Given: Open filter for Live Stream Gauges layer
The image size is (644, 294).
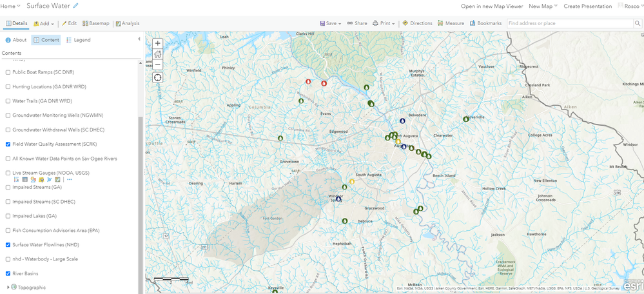Looking at the screenshot, I should pos(41,179).
